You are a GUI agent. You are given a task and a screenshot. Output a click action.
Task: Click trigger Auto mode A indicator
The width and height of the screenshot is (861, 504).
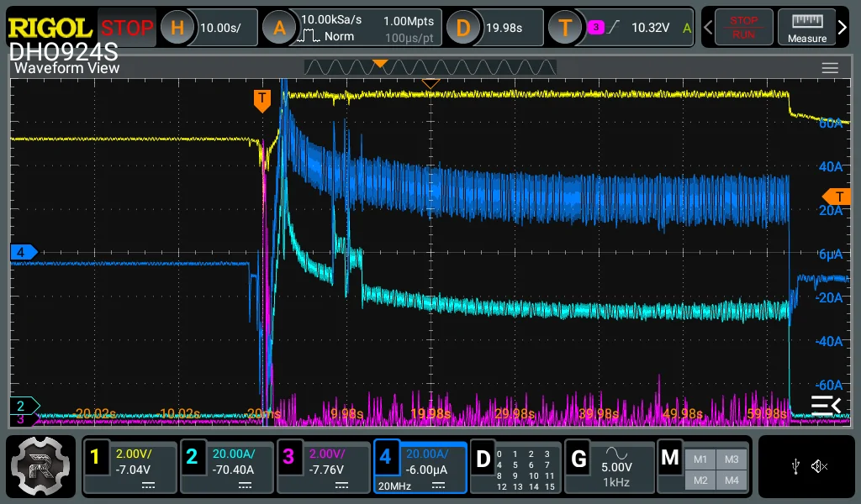coord(686,28)
